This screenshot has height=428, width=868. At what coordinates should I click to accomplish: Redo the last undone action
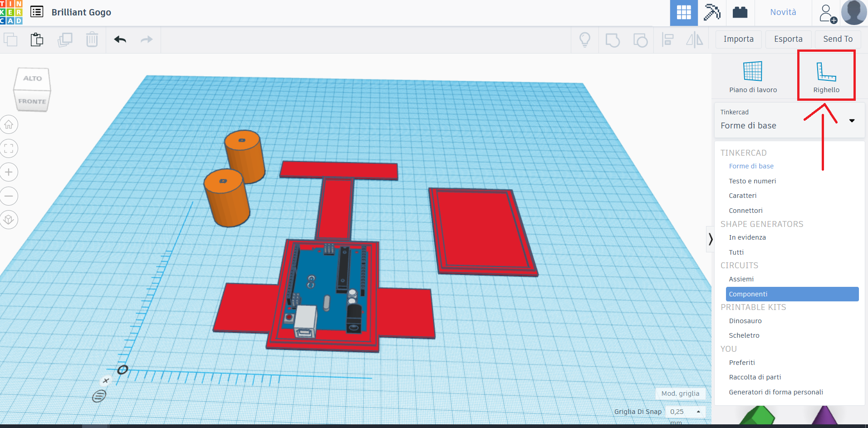coord(147,40)
